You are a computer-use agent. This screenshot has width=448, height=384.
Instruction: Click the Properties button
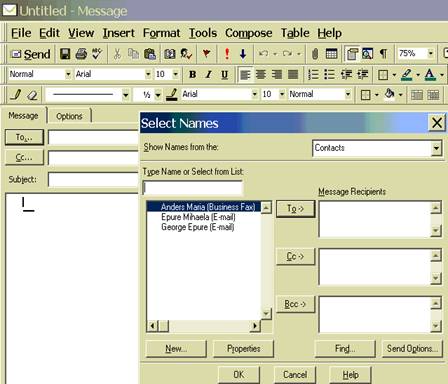pyautogui.click(x=243, y=349)
